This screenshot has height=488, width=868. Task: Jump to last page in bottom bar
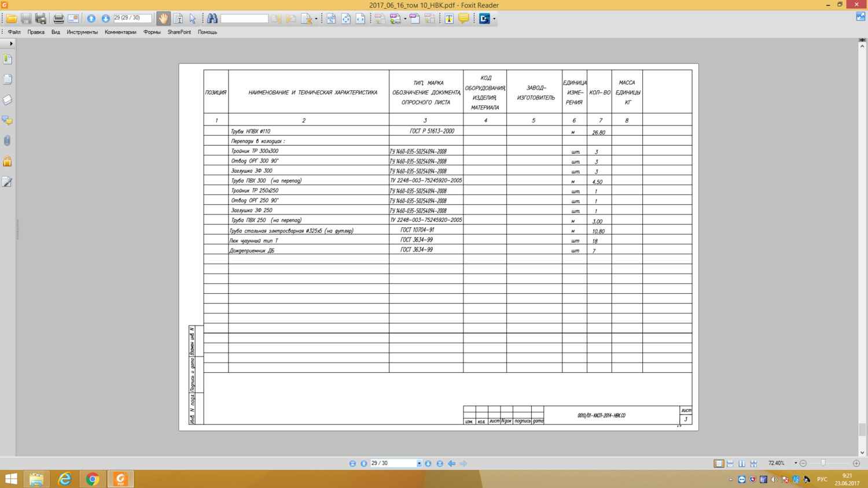pos(440,464)
